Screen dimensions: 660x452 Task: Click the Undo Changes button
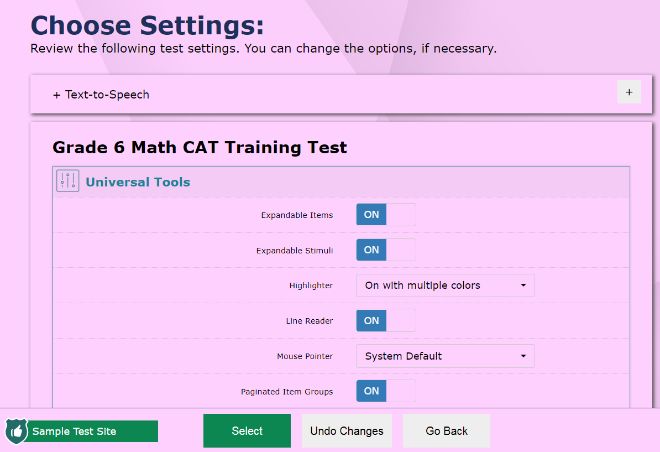[347, 431]
